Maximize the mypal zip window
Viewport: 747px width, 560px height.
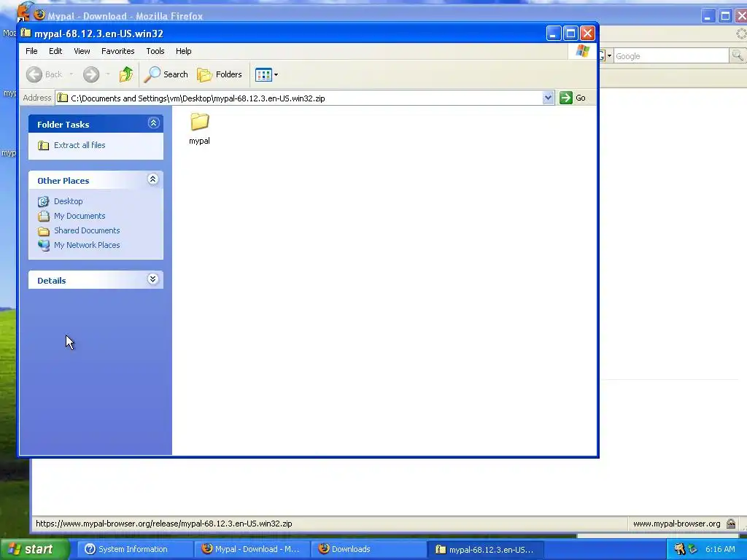(570, 34)
